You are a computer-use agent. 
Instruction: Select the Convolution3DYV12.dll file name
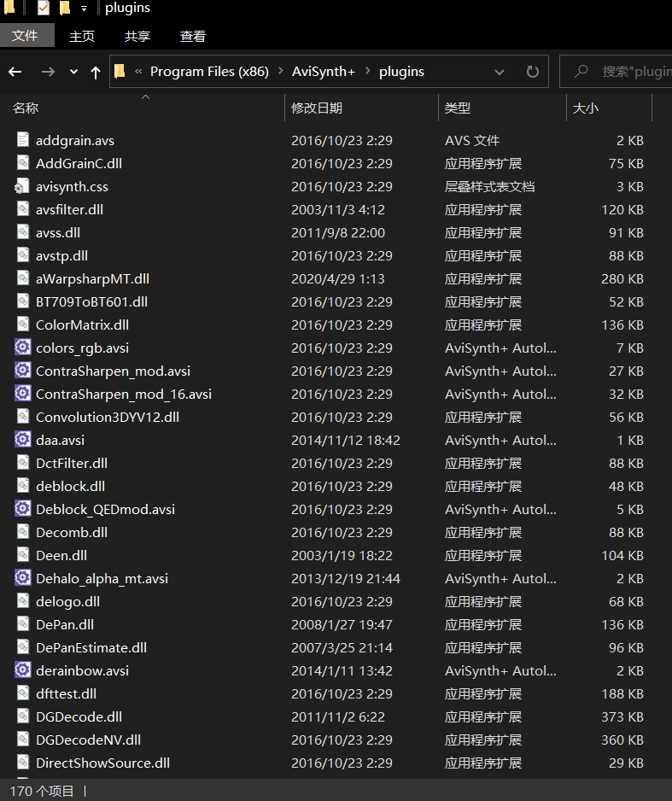pos(108,417)
